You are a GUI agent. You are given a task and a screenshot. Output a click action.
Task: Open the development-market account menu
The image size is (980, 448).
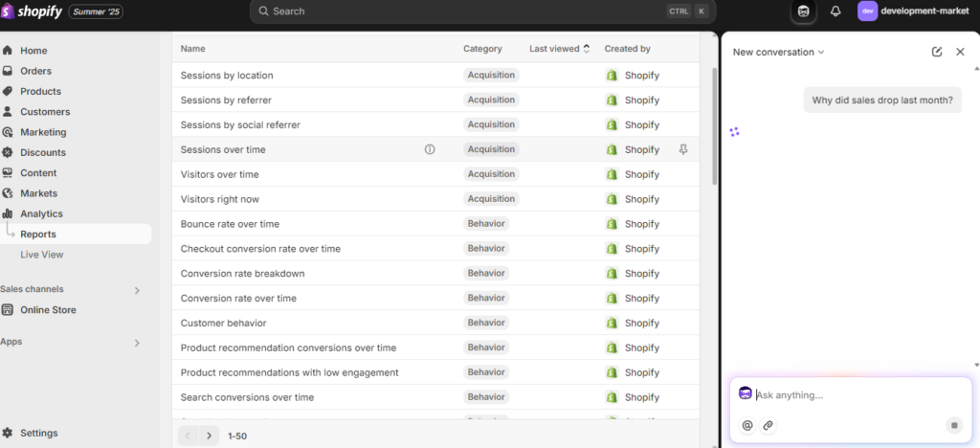913,11
